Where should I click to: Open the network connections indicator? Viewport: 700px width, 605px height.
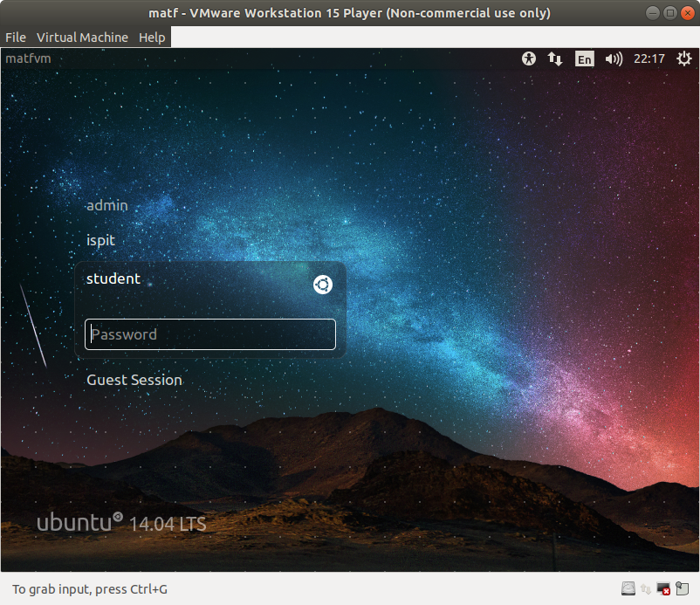[x=555, y=58]
